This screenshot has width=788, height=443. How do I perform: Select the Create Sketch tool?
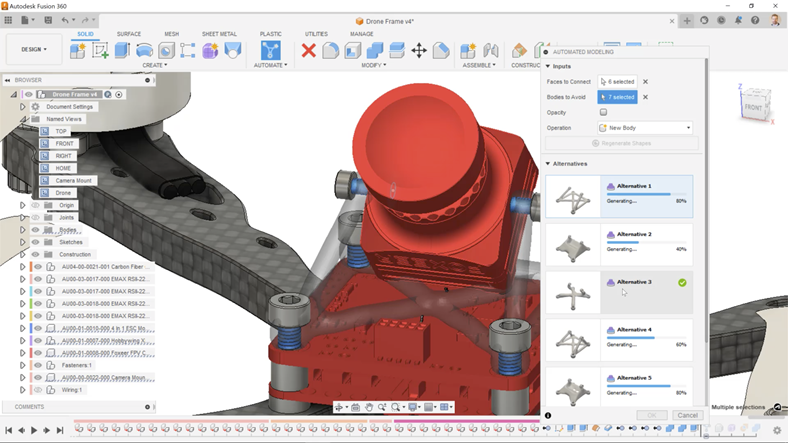100,51
